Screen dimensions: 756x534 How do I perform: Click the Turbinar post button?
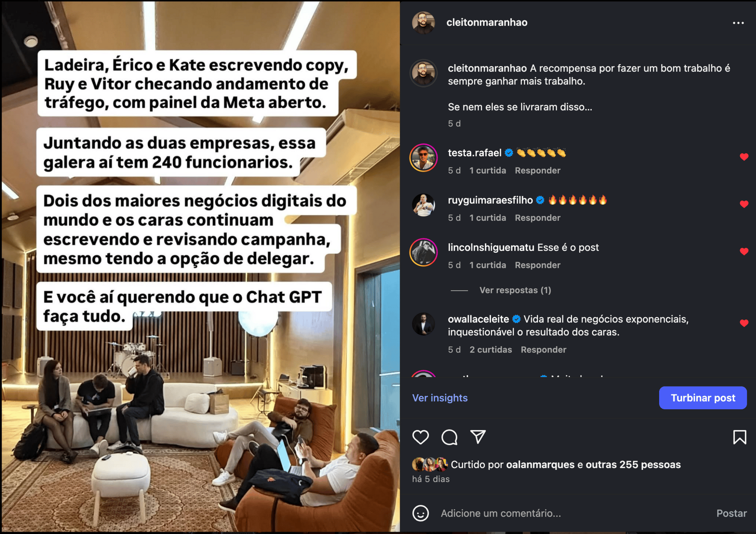[703, 398]
